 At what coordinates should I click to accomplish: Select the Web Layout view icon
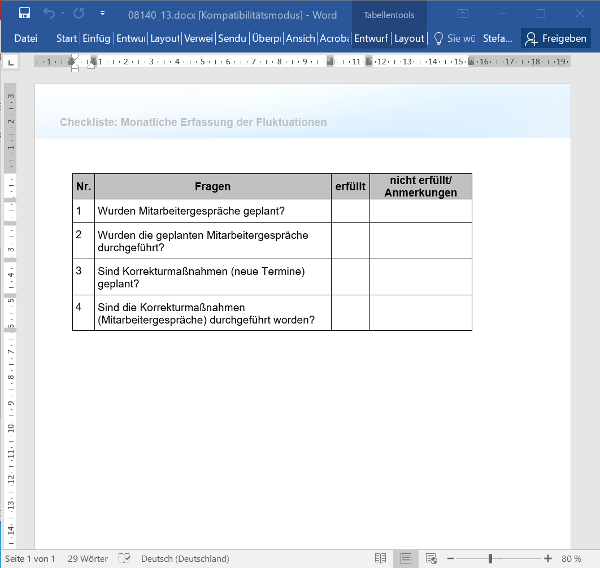click(431, 558)
